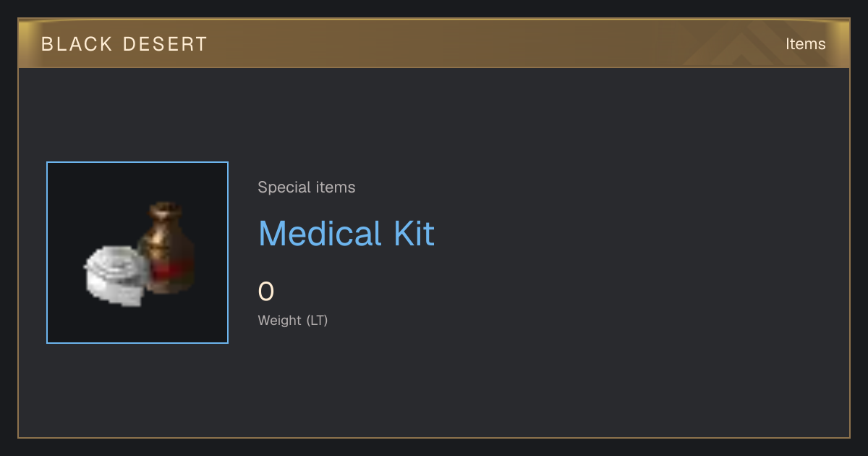This screenshot has height=456, width=868.
Task: Click the gold header bar center
Action: coord(434,43)
